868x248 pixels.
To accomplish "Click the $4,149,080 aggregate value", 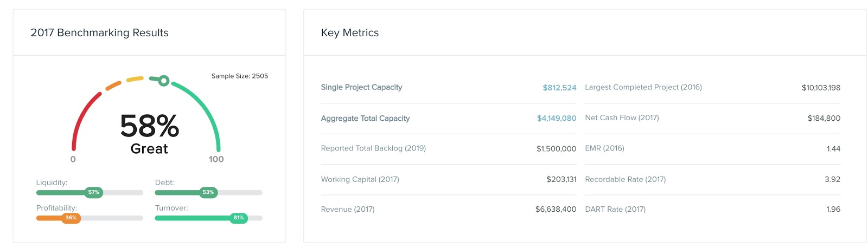I will click(x=557, y=118).
